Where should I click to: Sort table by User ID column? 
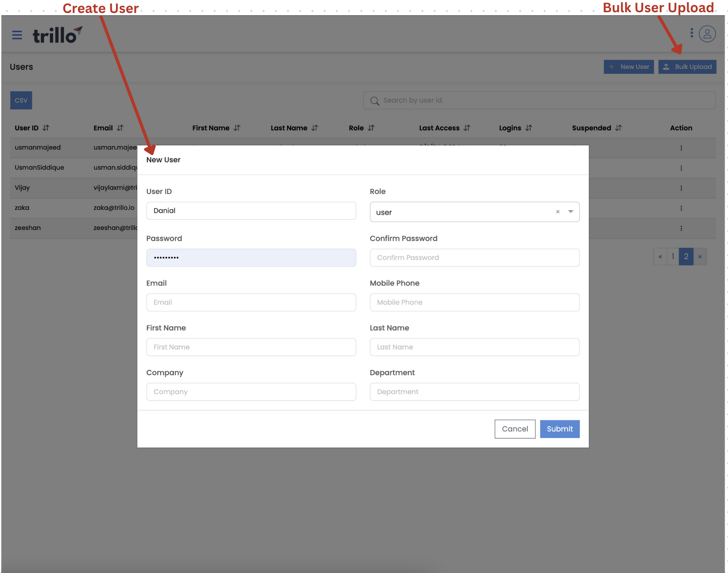pos(46,128)
